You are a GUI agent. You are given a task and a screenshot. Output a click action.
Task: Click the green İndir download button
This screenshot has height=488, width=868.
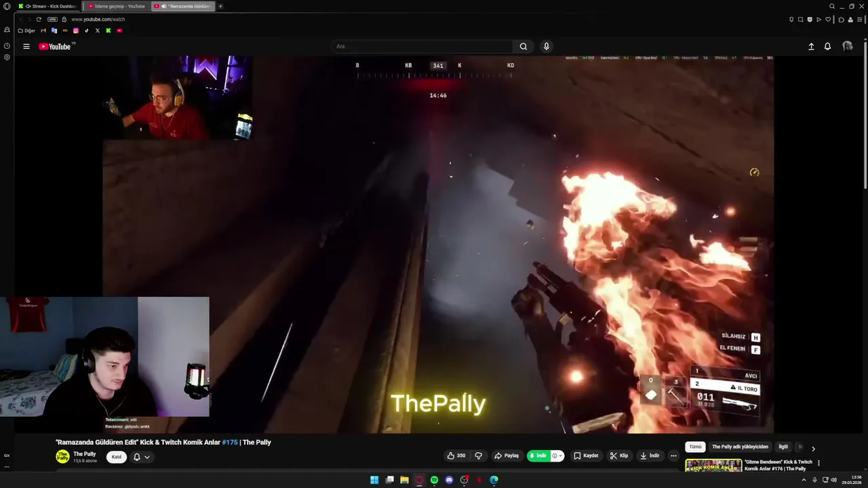(x=538, y=455)
